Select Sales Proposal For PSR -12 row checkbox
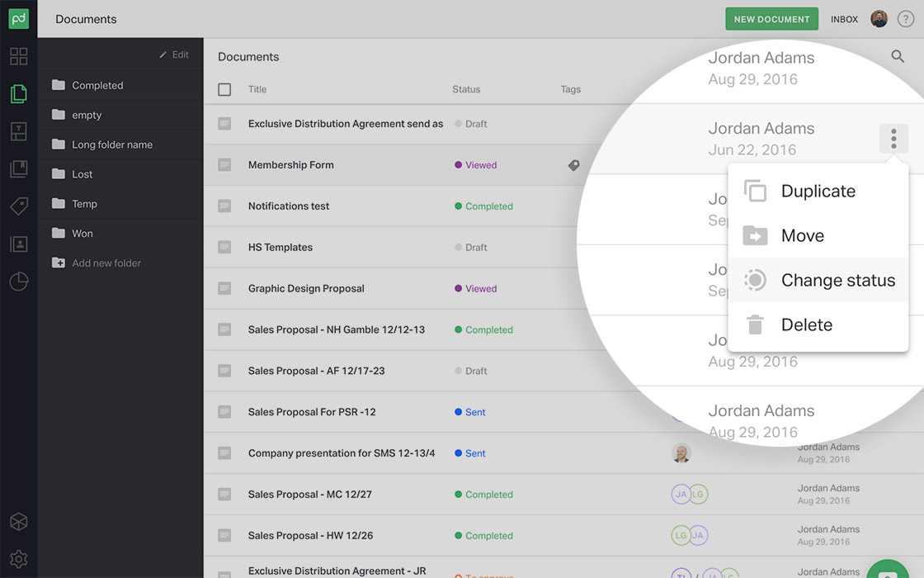This screenshot has height=578, width=924. click(224, 412)
